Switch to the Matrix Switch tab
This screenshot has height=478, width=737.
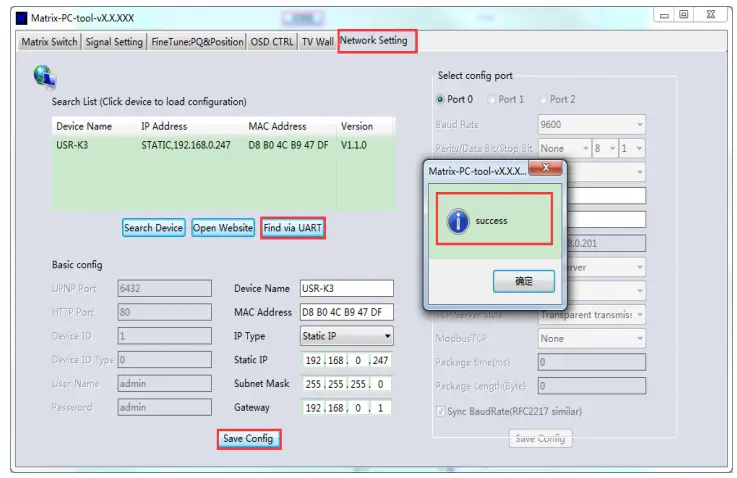tap(49, 42)
